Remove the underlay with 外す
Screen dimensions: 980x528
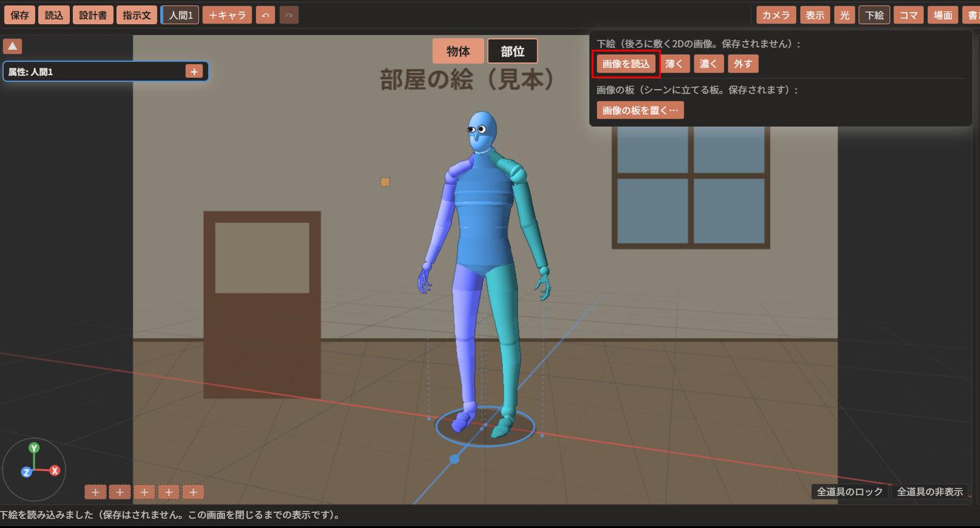(743, 64)
